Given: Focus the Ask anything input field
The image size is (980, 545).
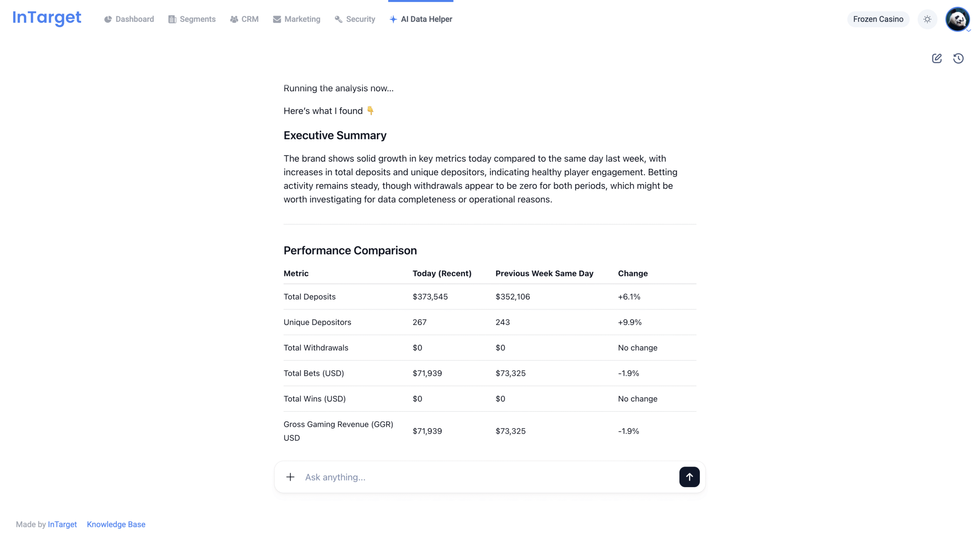Looking at the screenshot, I should pyautogui.click(x=486, y=477).
